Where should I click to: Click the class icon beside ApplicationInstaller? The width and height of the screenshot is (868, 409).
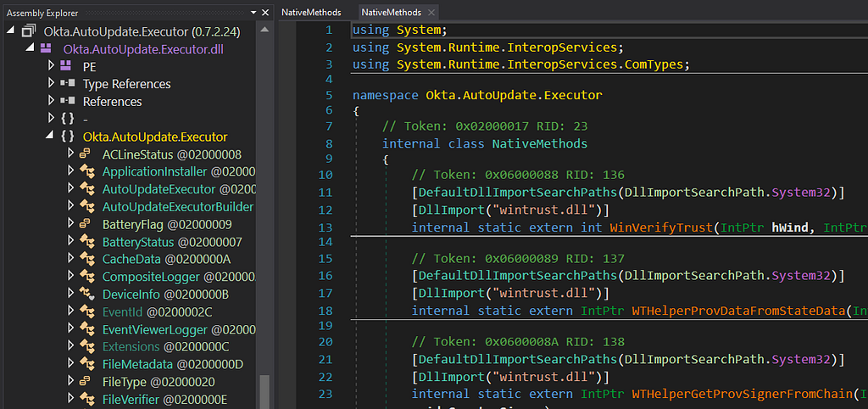click(x=87, y=171)
